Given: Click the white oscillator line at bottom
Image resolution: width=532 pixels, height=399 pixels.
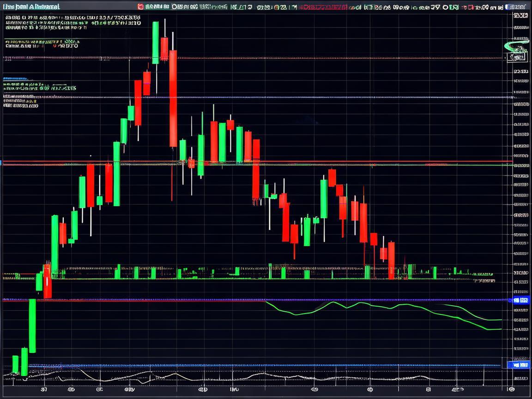Looking at the screenshot, I should click(x=185, y=376).
